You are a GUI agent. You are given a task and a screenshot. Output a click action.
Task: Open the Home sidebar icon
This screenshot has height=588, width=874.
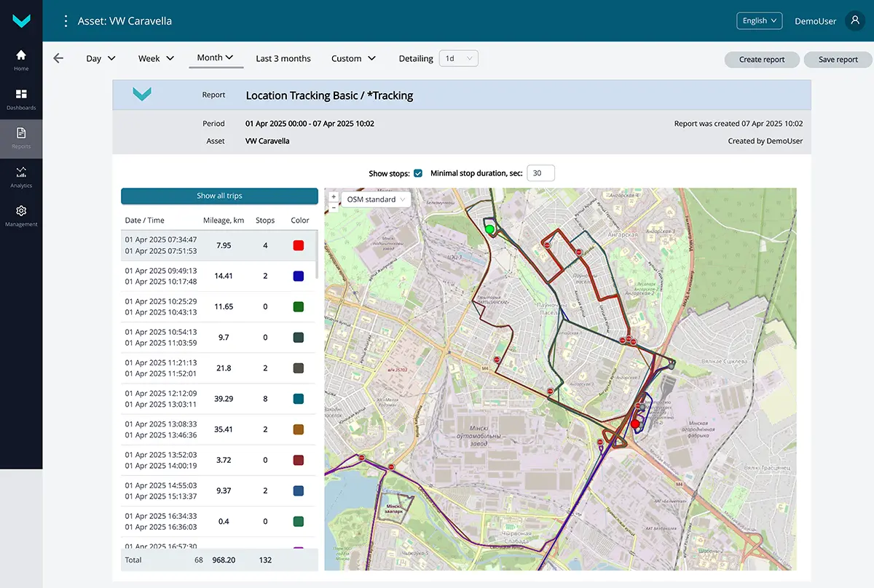pyautogui.click(x=21, y=59)
